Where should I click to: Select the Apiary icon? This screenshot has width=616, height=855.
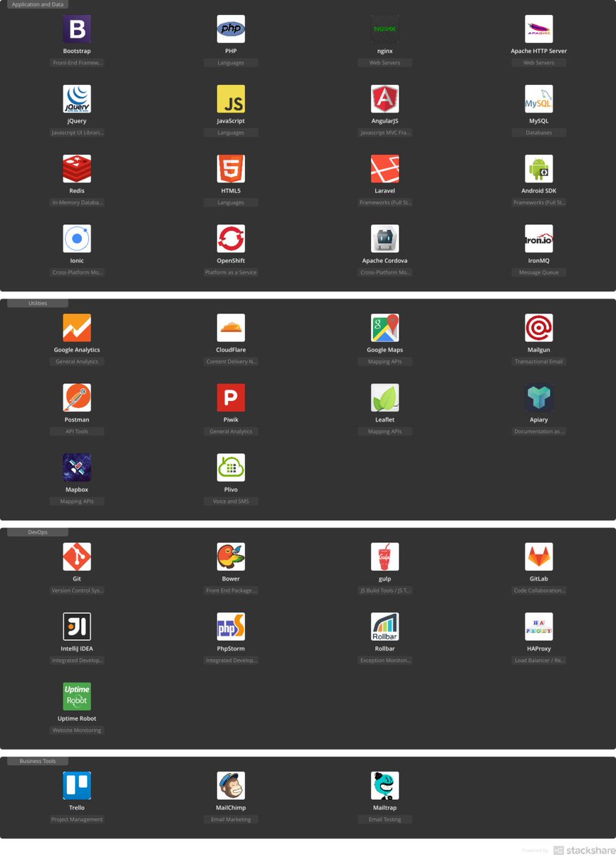[539, 398]
